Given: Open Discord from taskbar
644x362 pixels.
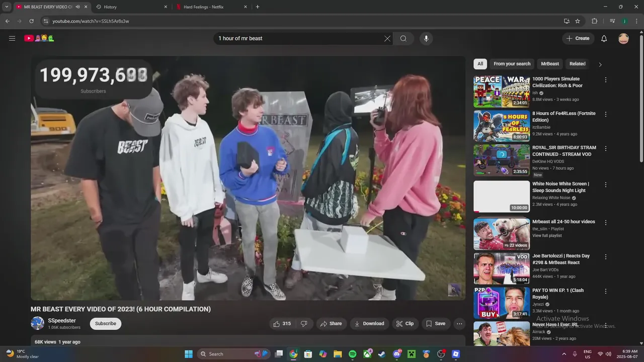Looking at the screenshot, I should tap(397, 354).
